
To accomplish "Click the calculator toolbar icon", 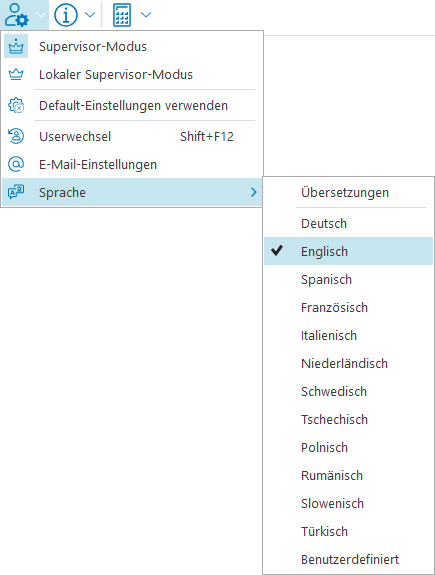I will 122,15.
